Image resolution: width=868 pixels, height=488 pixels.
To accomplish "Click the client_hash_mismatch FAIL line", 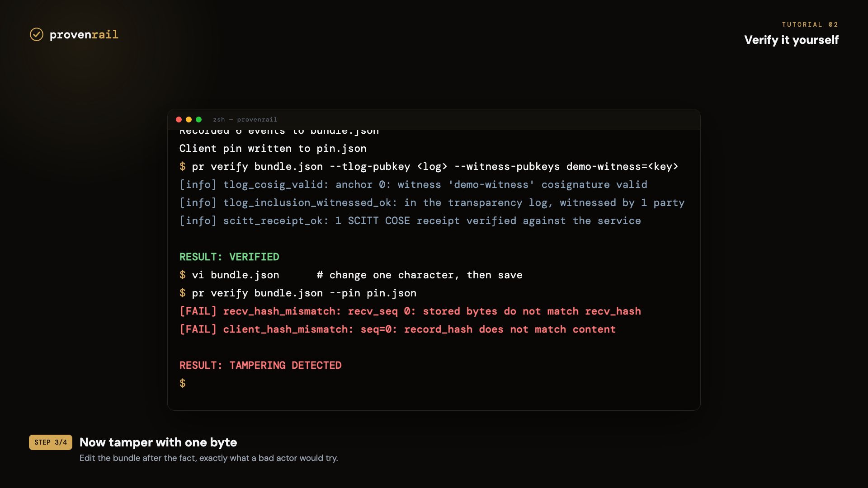I will [x=397, y=329].
